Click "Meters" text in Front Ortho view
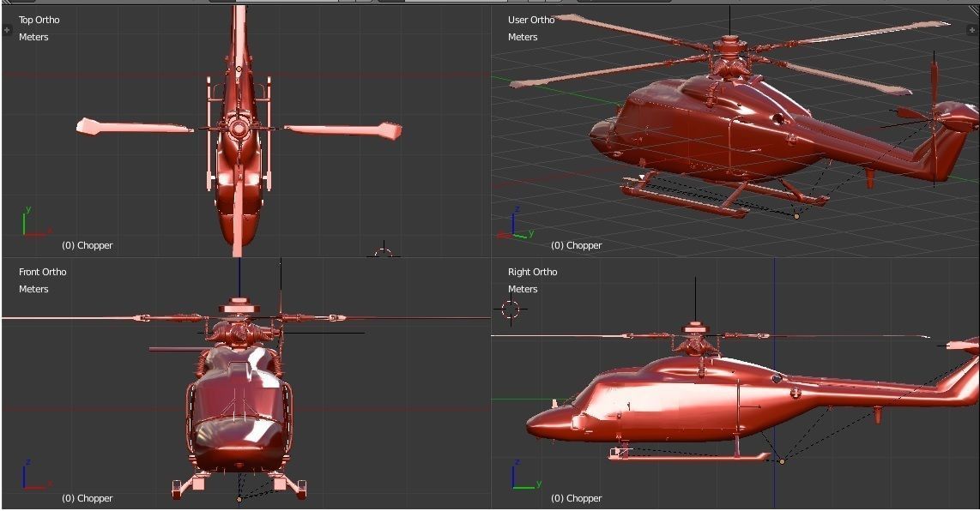 point(33,289)
